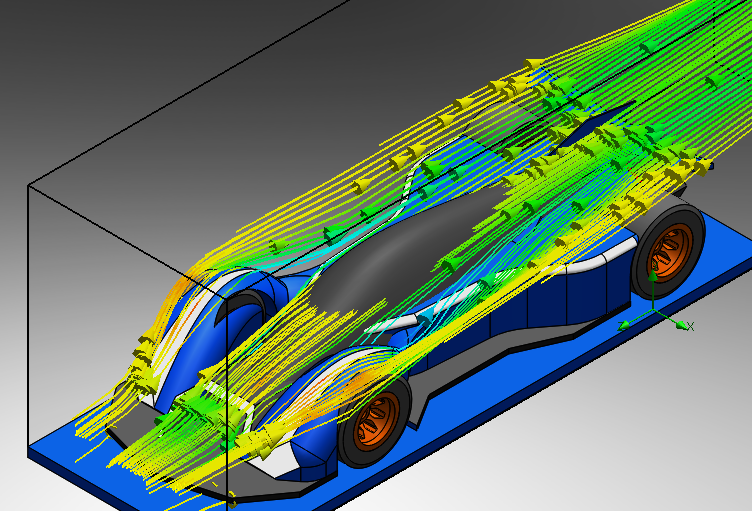Select the rear orange wheel rim
752x511 pixels.
pos(670,251)
